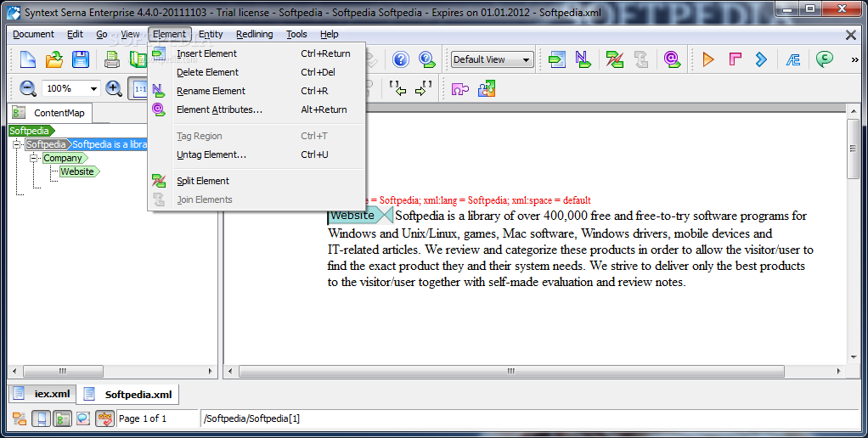Click the Rename Element toolbar icon
Screen dimensions: 868x438
583,59
